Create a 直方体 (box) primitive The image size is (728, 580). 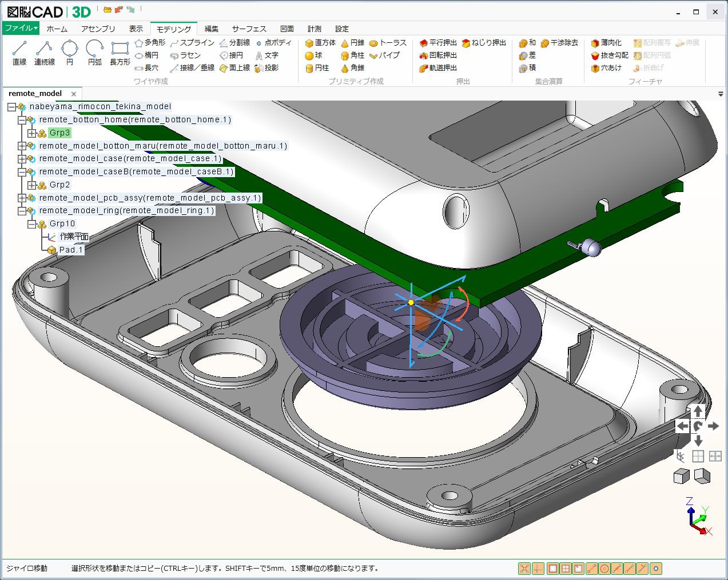[x=320, y=43]
